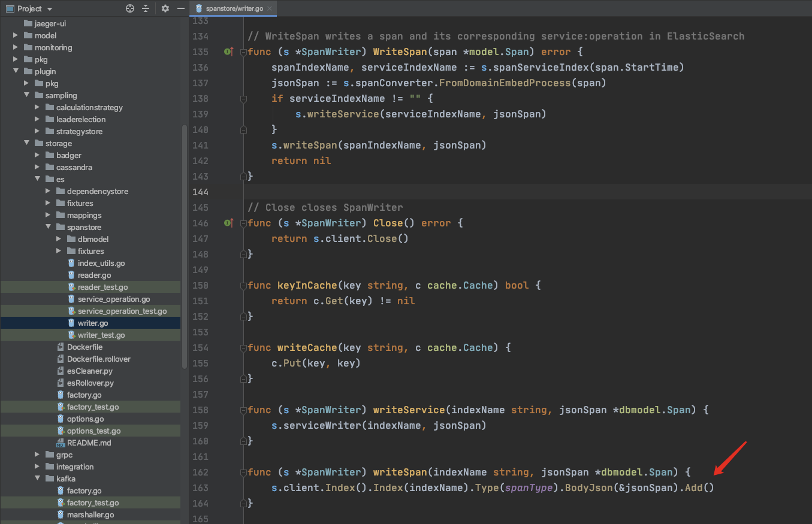Click the Go gopher icon on the editor tab

(x=198, y=9)
